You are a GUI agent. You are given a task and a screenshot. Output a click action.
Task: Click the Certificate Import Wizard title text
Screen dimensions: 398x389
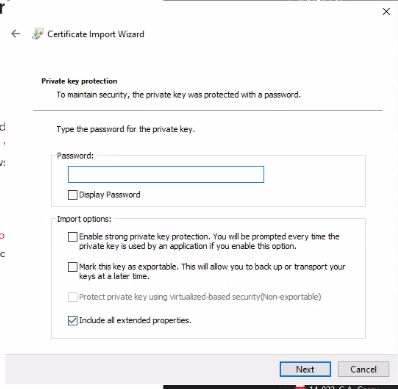click(96, 34)
